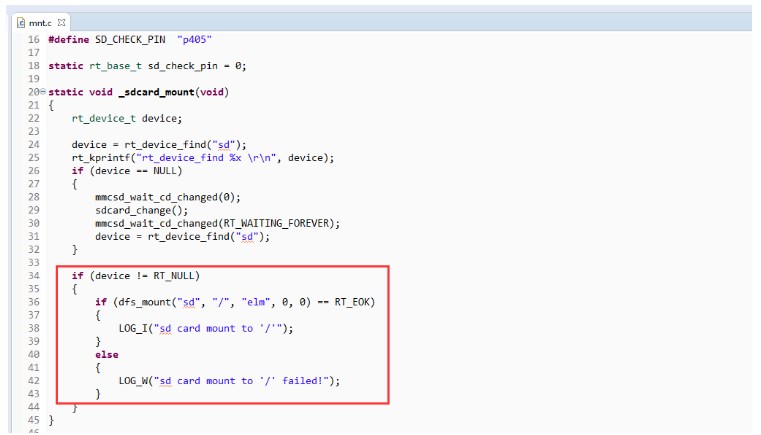This screenshot has width=761, height=435.
Task: Click the sdcard_change(); call
Action: pos(141,210)
